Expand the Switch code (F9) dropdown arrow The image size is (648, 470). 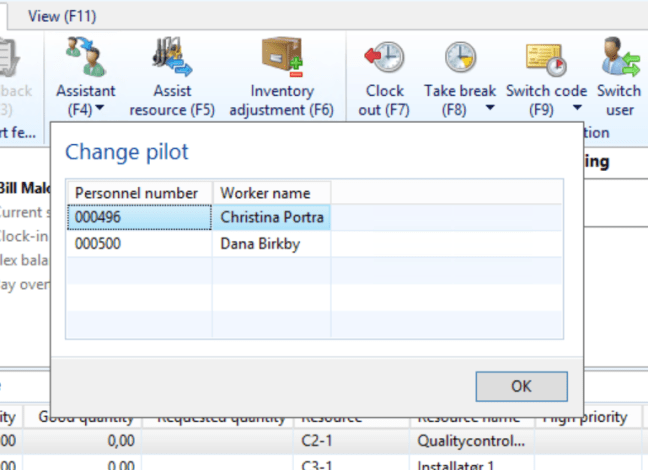tap(577, 107)
